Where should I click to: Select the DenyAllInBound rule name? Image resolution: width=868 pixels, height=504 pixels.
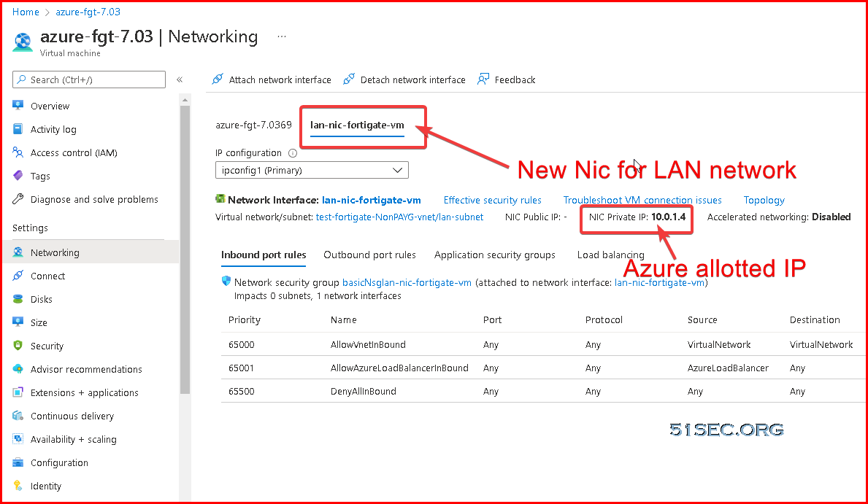click(x=363, y=391)
